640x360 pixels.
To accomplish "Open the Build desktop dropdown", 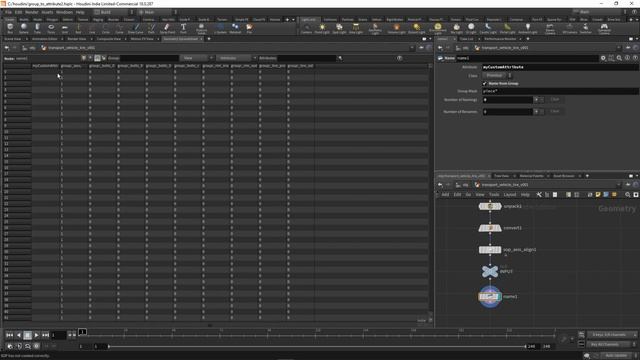I will pos(113,12).
